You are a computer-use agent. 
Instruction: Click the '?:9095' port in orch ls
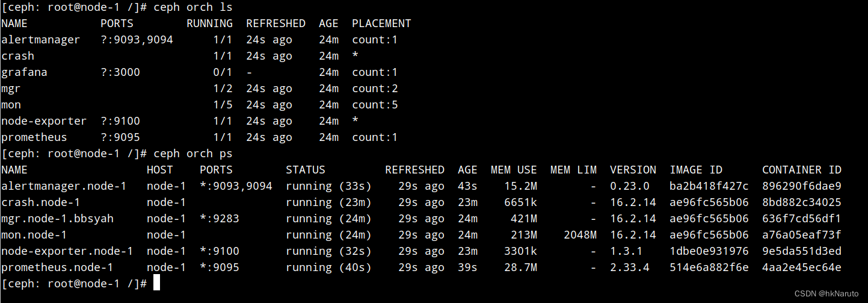(x=120, y=137)
